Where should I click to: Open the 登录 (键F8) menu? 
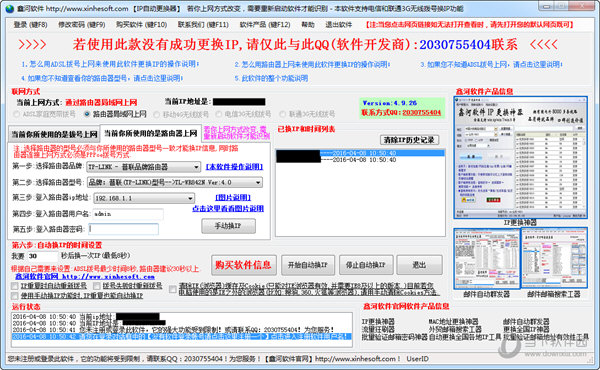click(31, 24)
